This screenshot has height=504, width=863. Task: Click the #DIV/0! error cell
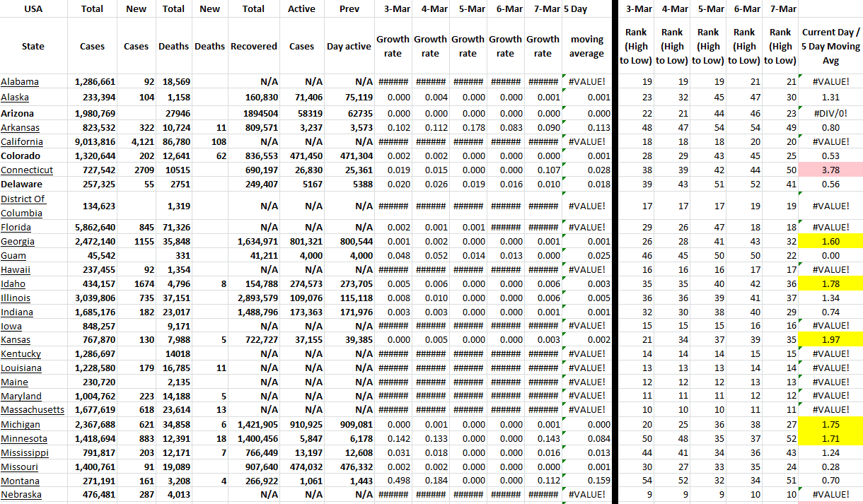click(830, 114)
